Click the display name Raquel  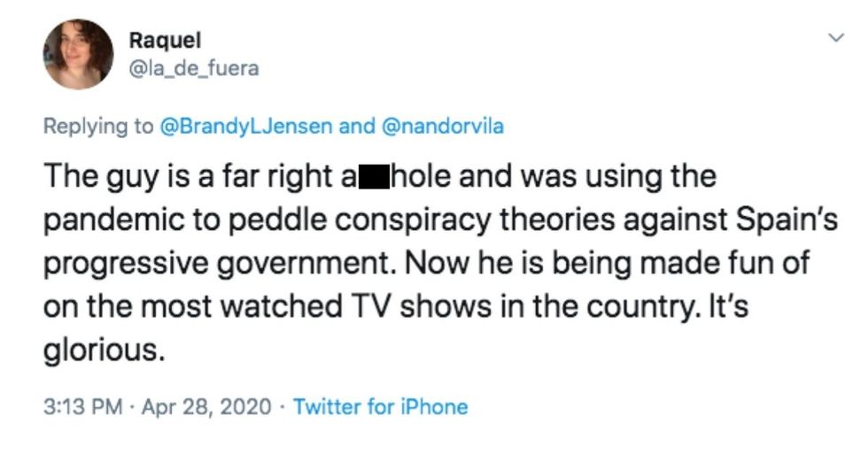[x=165, y=40]
